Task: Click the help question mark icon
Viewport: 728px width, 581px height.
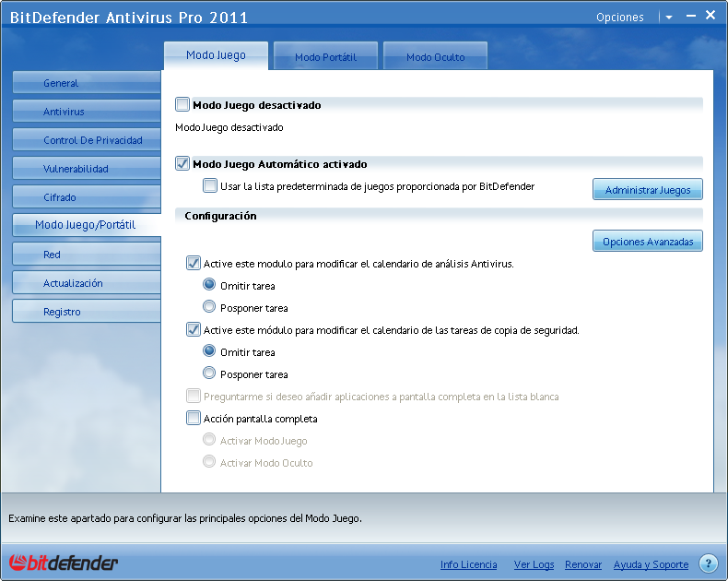Action: click(x=708, y=563)
